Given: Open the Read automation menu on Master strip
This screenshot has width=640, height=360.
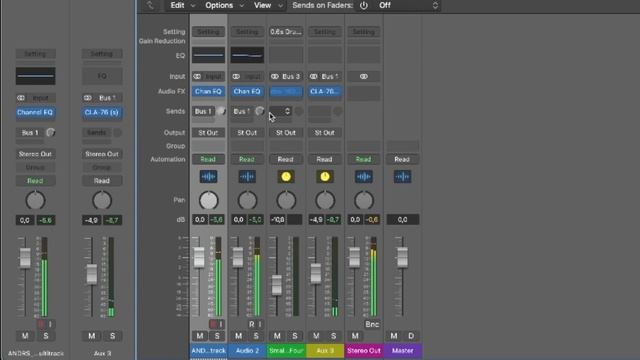Looking at the screenshot, I should 402,159.
